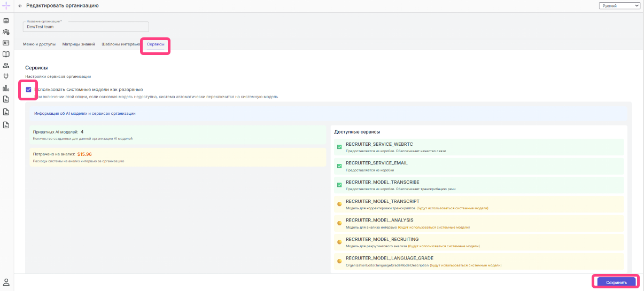Open the bar chart icon in sidebar

coord(6,88)
